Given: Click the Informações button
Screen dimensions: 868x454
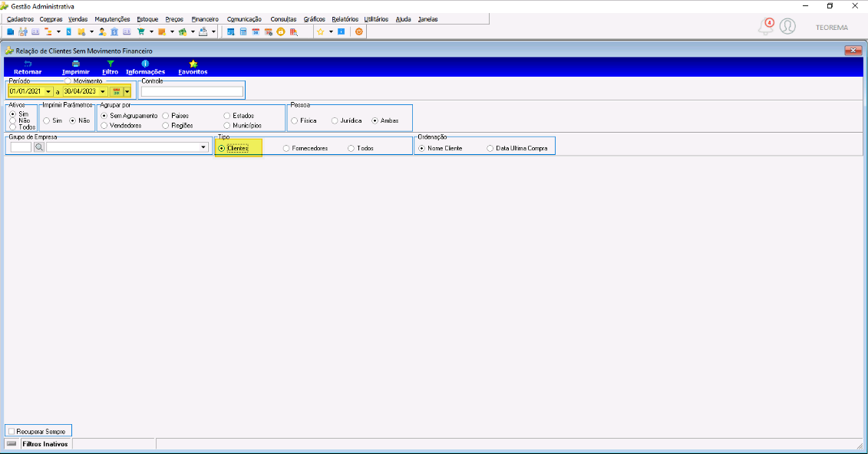Looking at the screenshot, I should click(146, 67).
